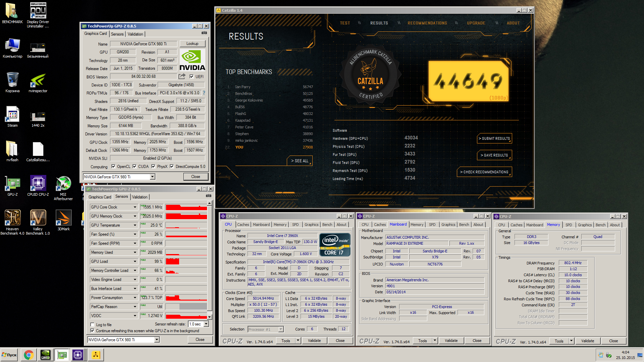
Task: Switch to Validation tab in GPU-Z
Action: pyautogui.click(x=136, y=34)
